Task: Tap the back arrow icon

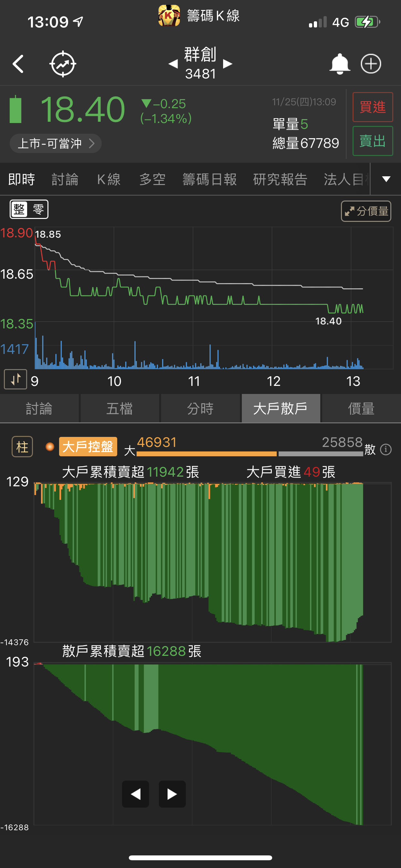Action: point(18,64)
